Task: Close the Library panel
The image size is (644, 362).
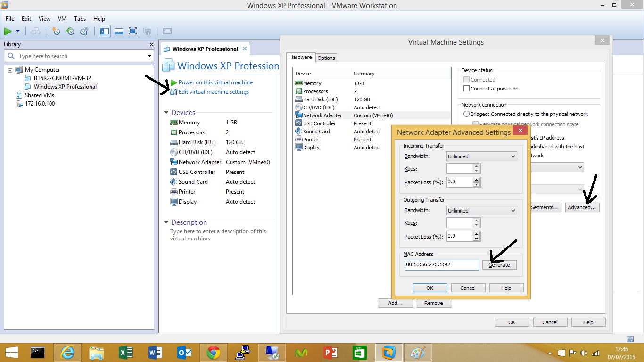Action: pyautogui.click(x=151, y=44)
